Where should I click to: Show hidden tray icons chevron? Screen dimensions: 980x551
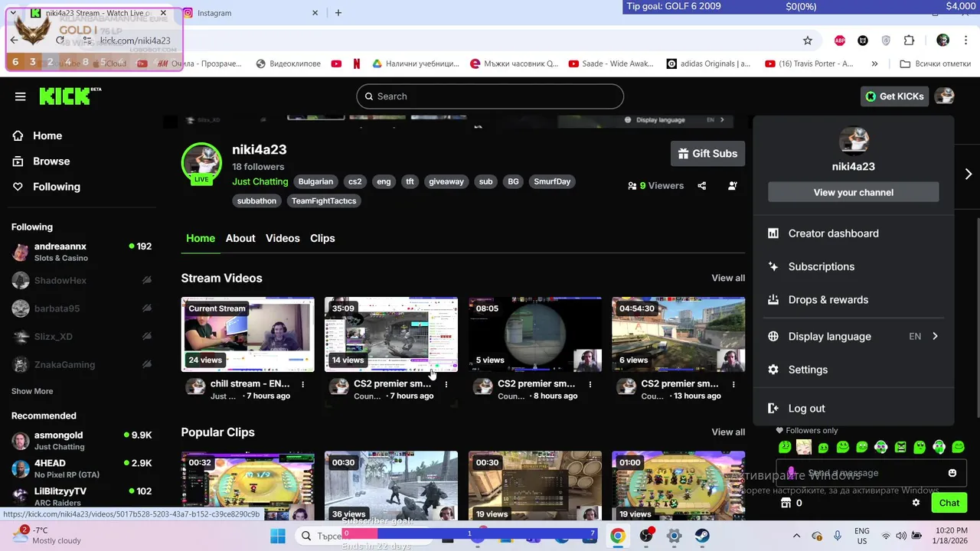coord(796,536)
